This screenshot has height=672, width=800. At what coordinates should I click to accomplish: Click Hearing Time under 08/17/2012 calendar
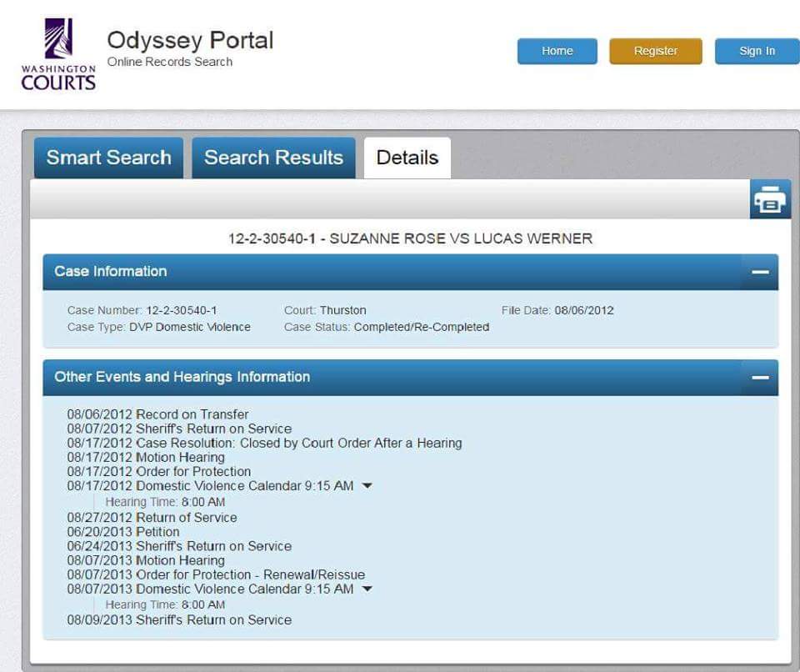point(165,502)
